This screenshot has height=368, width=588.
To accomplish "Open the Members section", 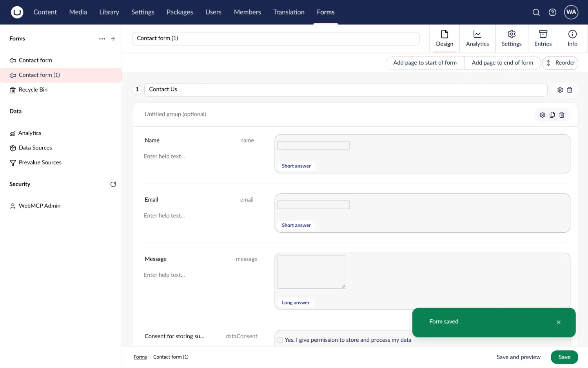I will 247,12.
